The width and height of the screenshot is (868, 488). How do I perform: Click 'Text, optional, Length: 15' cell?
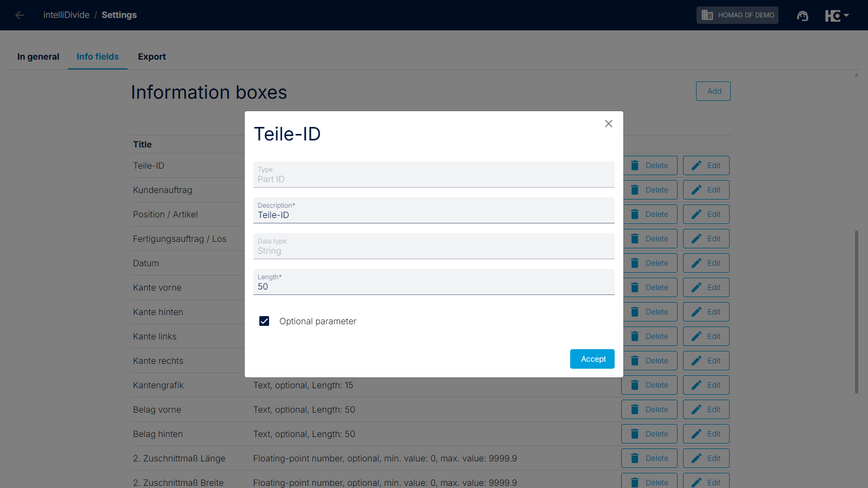coord(303,385)
